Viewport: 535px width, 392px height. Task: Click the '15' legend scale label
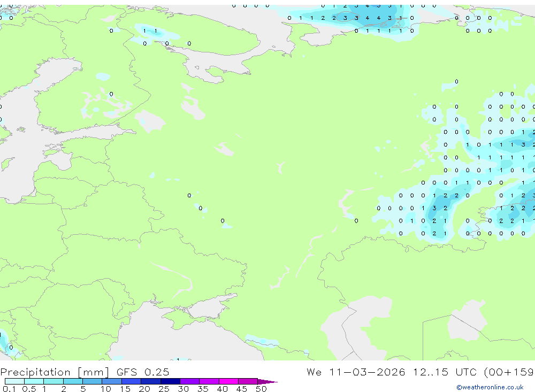click(125, 389)
